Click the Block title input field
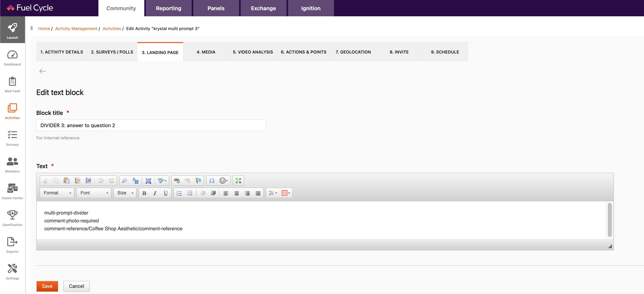 [x=151, y=125]
